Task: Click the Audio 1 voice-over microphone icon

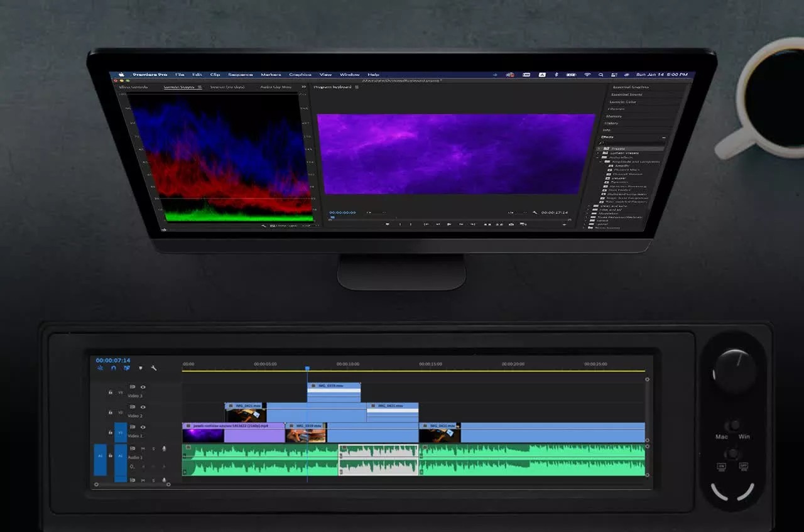Action: pos(165,448)
